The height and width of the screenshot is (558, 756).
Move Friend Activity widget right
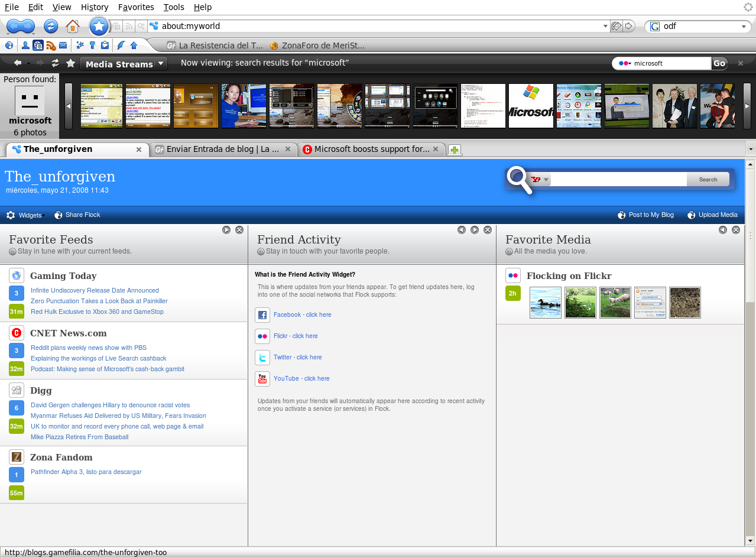click(x=475, y=230)
